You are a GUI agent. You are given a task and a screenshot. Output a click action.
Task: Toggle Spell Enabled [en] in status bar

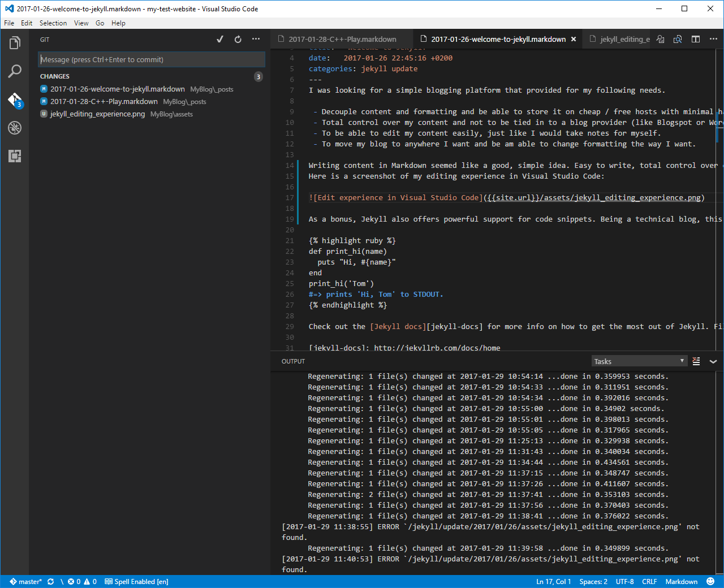point(137,581)
